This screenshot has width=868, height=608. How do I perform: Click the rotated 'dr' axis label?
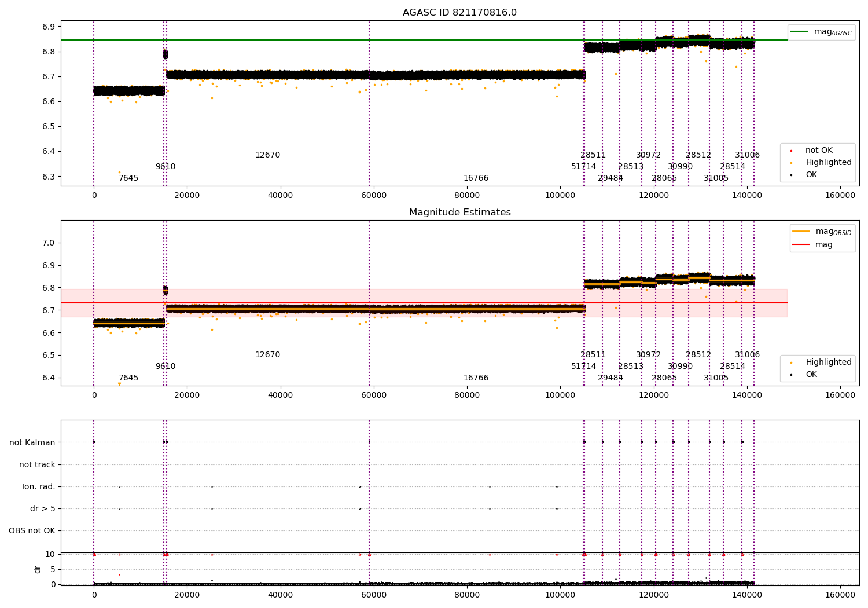click(x=38, y=569)
